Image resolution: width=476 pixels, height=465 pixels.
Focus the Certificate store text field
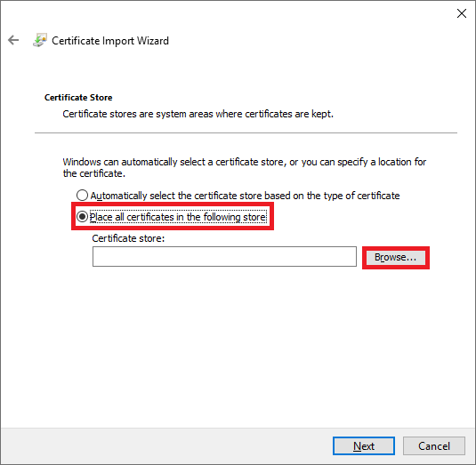[x=224, y=257]
